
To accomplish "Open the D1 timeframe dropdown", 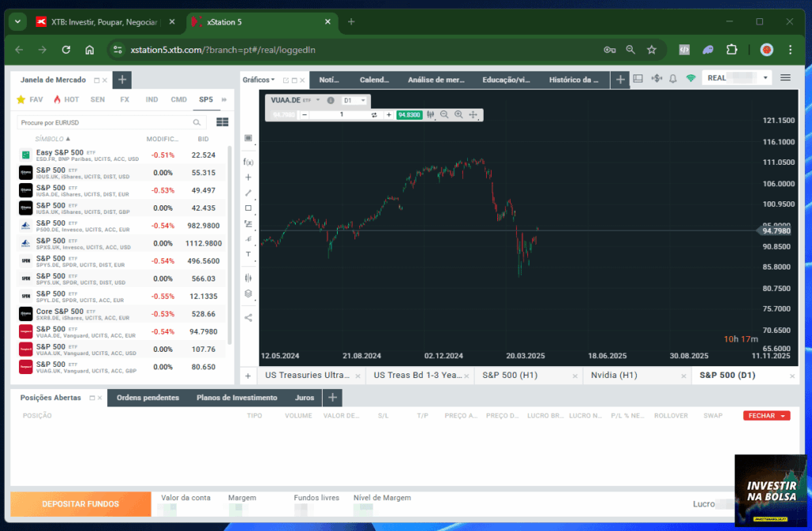I will (x=354, y=101).
